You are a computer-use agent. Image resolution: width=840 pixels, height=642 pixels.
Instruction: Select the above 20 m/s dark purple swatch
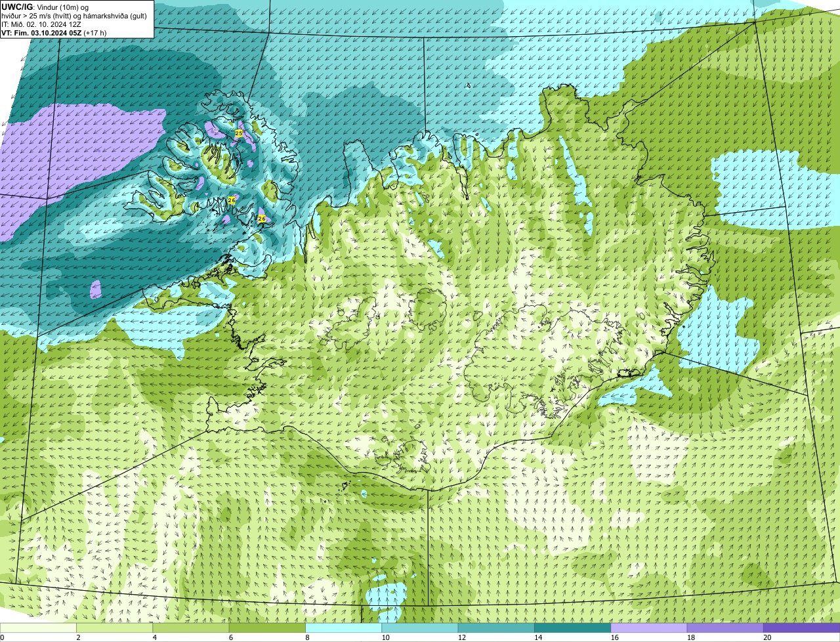801,628
